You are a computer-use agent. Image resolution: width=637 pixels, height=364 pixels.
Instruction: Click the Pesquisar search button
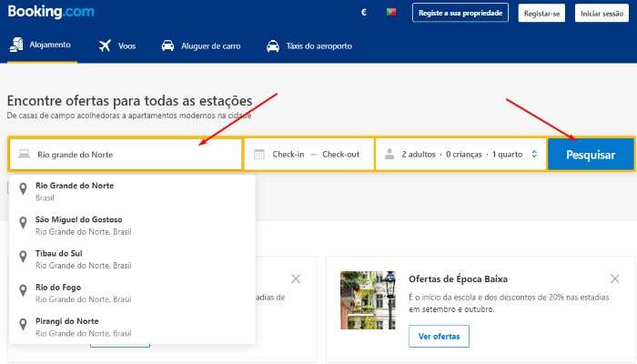tap(591, 155)
